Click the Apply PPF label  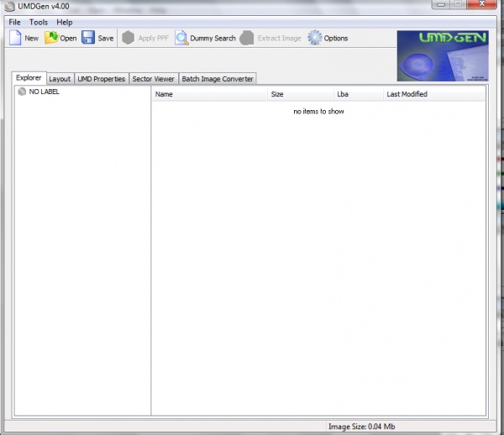coord(154,39)
